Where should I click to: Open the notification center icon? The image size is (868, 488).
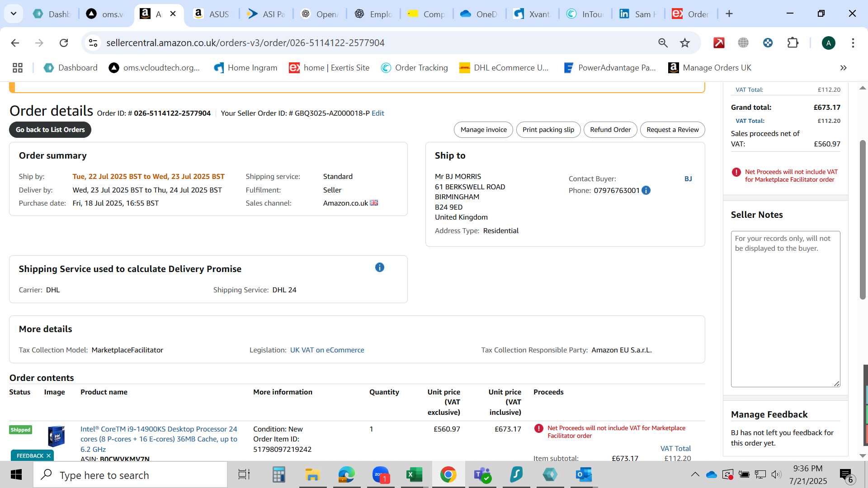coord(846,475)
